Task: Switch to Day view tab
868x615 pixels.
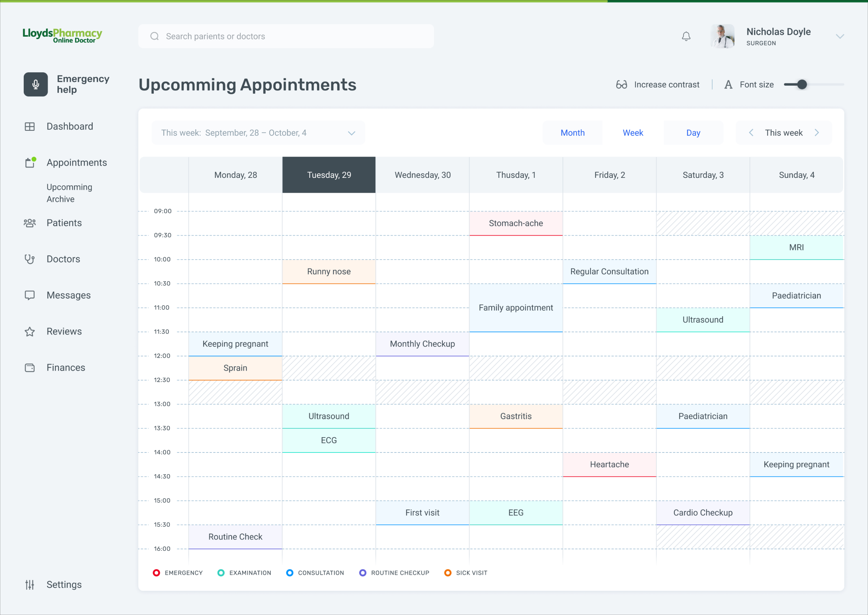Action: (693, 133)
